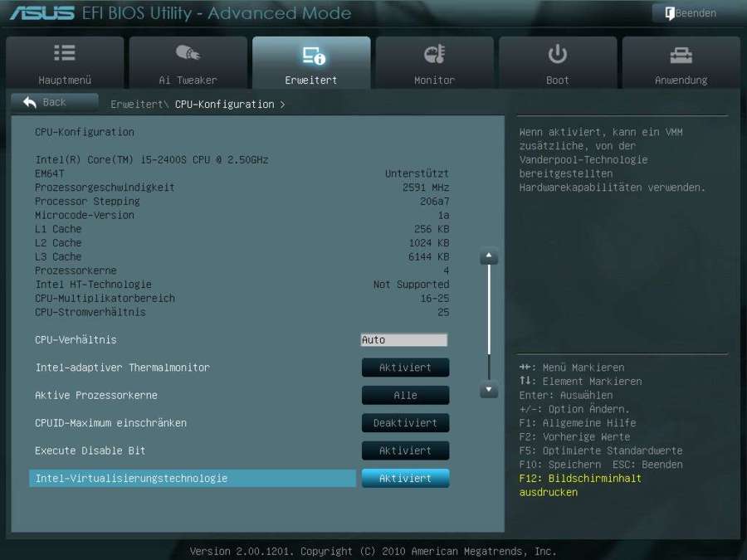Click the Boot power icon
Viewport: 747px width, 560px height.
click(558, 54)
